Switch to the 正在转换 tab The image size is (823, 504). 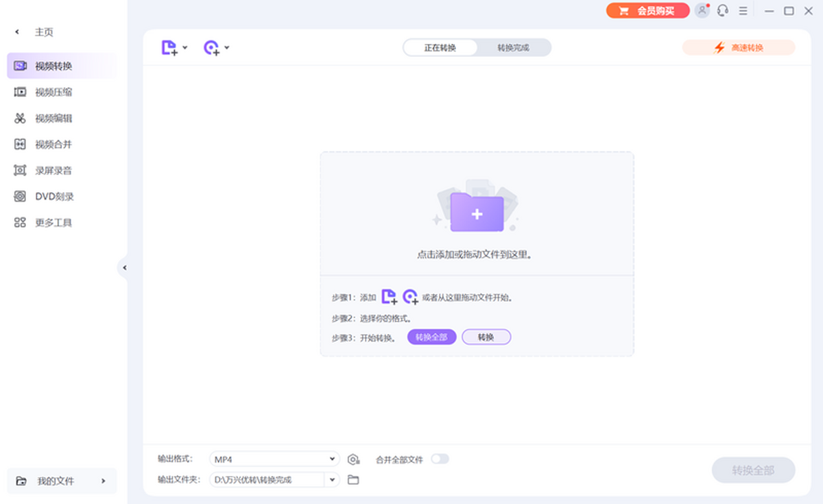[440, 48]
